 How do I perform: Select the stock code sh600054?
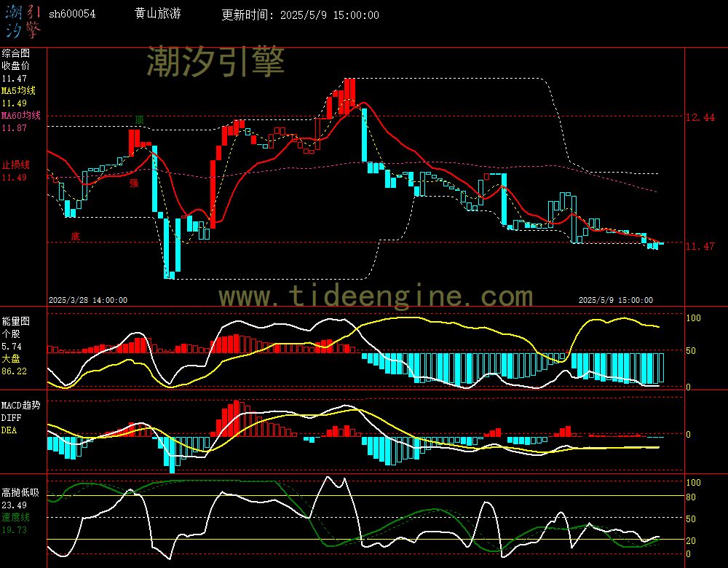click(x=72, y=14)
